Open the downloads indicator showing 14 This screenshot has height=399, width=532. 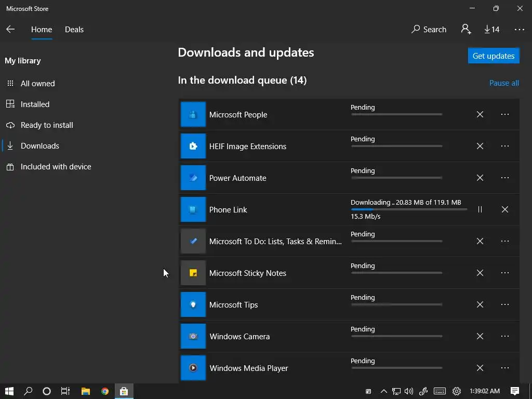[x=491, y=30]
